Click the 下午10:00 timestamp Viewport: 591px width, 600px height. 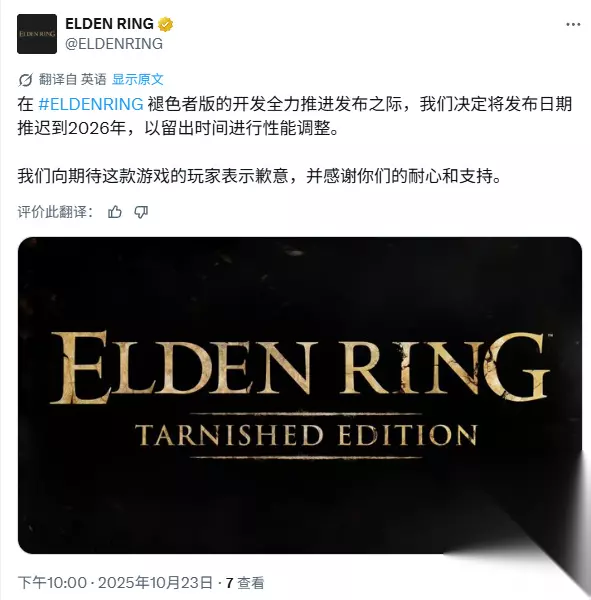tap(52, 583)
